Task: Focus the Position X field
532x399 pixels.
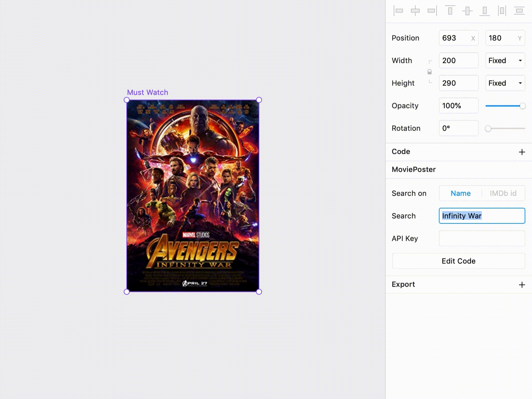Action: [x=459, y=38]
